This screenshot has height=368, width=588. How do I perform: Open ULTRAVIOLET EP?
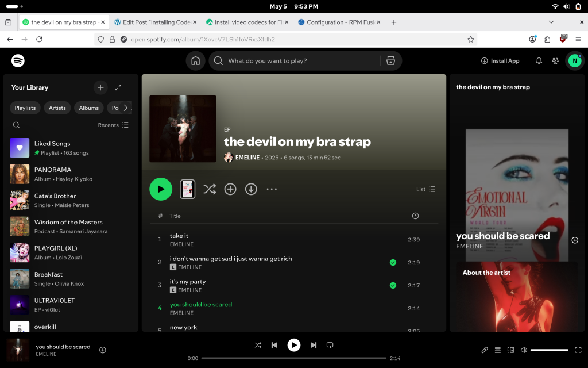pos(71,305)
